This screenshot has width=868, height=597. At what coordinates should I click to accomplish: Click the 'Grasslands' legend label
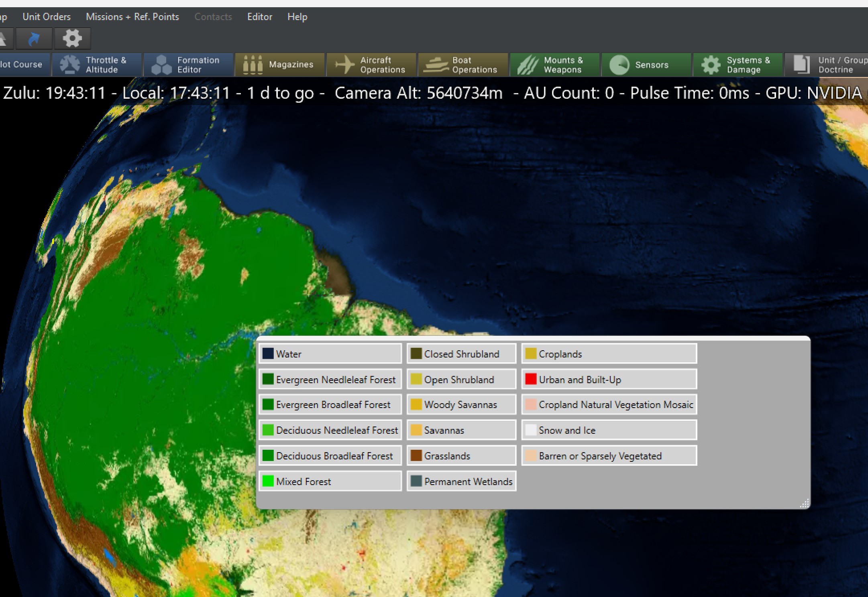click(447, 456)
